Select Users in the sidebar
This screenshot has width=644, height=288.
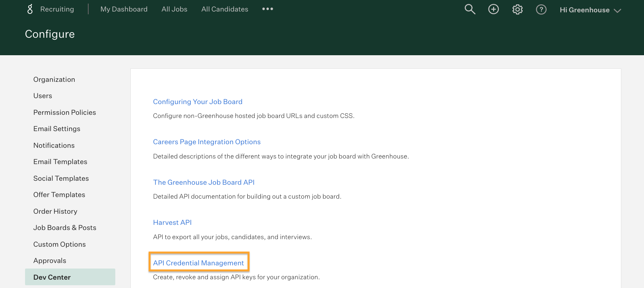43,96
